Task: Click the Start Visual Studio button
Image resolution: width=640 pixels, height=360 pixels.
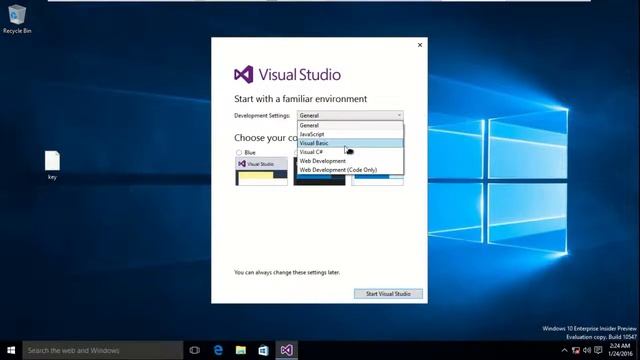Action: pyautogui.click(x=388, y=293)
